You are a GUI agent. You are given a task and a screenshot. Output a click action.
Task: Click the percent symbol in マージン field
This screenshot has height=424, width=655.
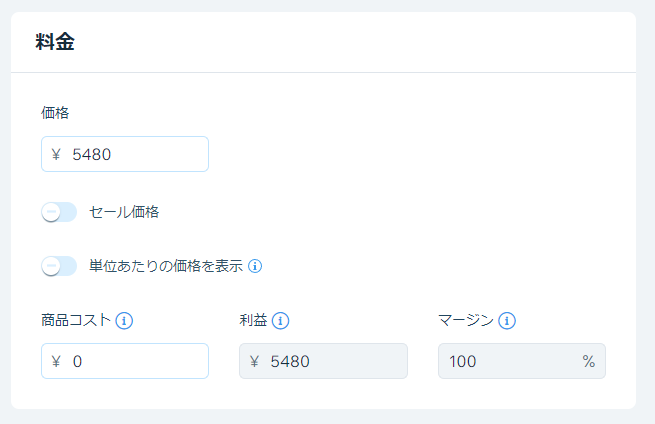pos(589,361)
